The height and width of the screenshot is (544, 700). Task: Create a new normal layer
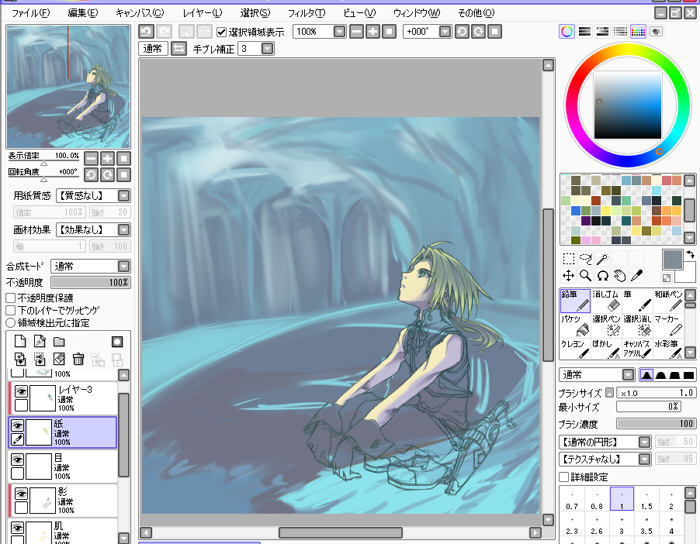[20, 341]
